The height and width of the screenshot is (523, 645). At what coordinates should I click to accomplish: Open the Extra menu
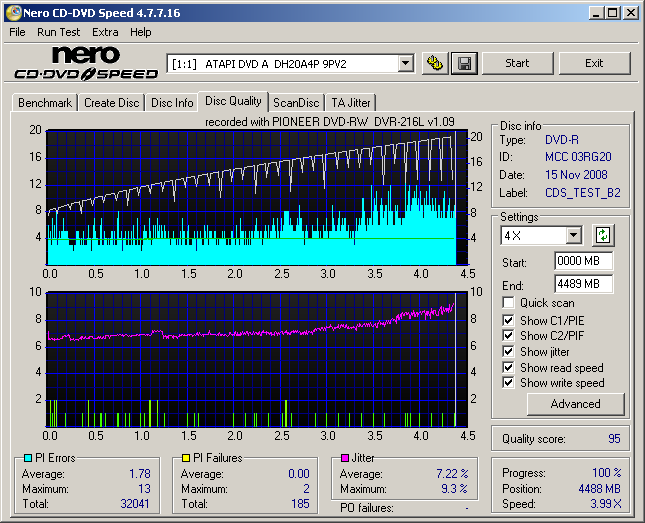tap(105, 32)
